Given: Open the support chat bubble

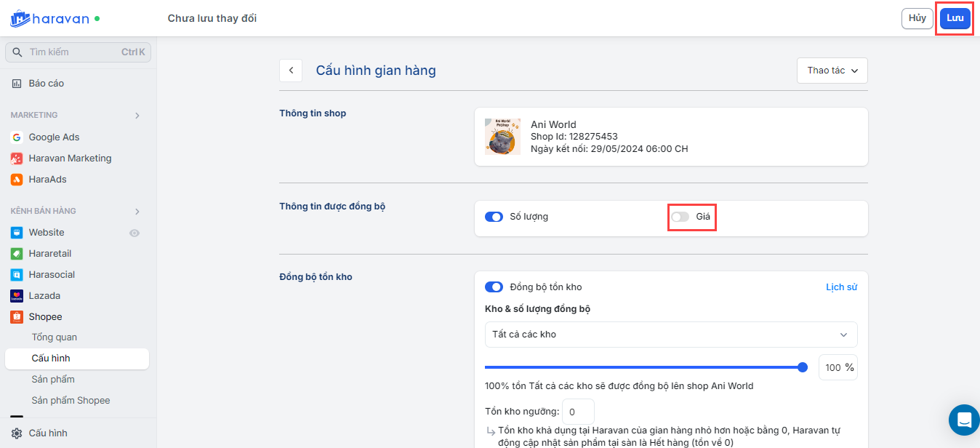Looking at the screenshot, I should [964, 420].
